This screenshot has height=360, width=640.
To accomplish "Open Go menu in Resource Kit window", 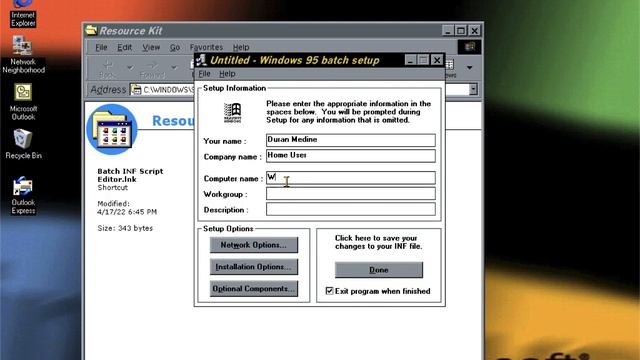I will point(175,47).
